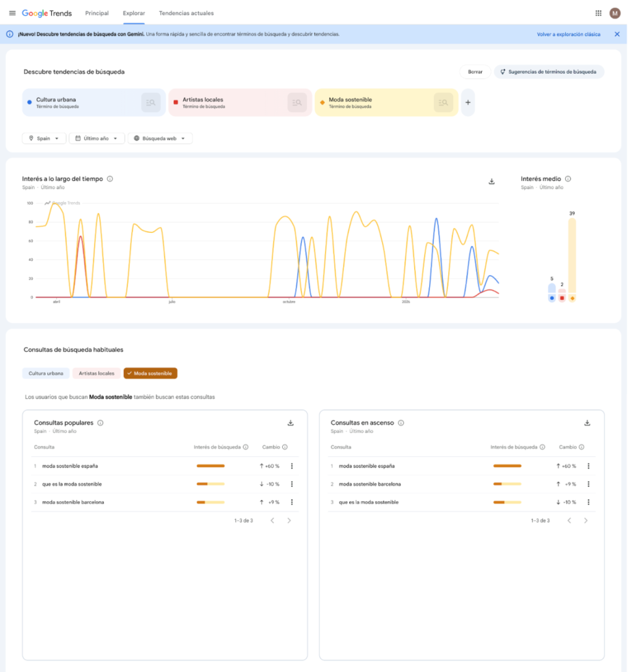Click the Borrar button

[475, 72]
